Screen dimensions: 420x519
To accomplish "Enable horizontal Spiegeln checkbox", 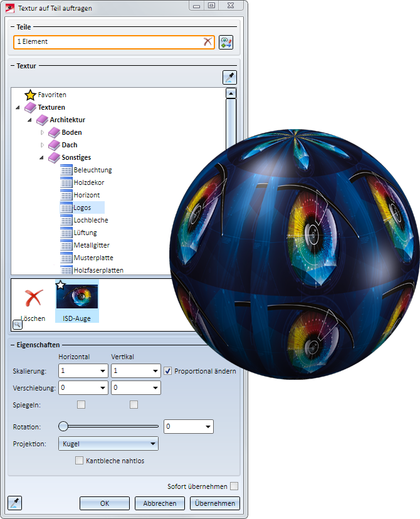I will click(x=81, y=405).
